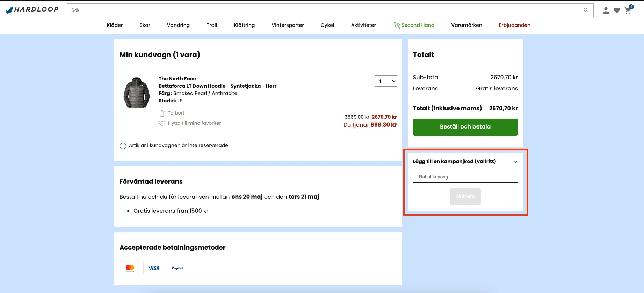Screen dimensions: 644x293
Task: Open the Vandring menu
Action: coord(178,25)
